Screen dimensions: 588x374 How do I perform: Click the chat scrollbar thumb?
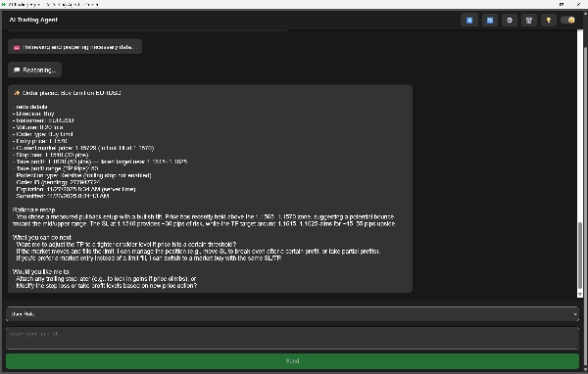[580, 255]
